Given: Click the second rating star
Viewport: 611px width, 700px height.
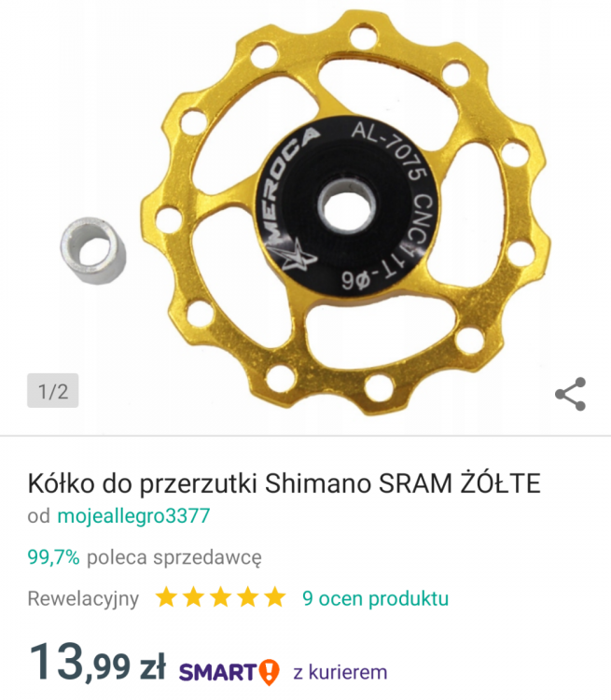Looking at the screenshot, I should pyautogui.click(x=193, y=597).
